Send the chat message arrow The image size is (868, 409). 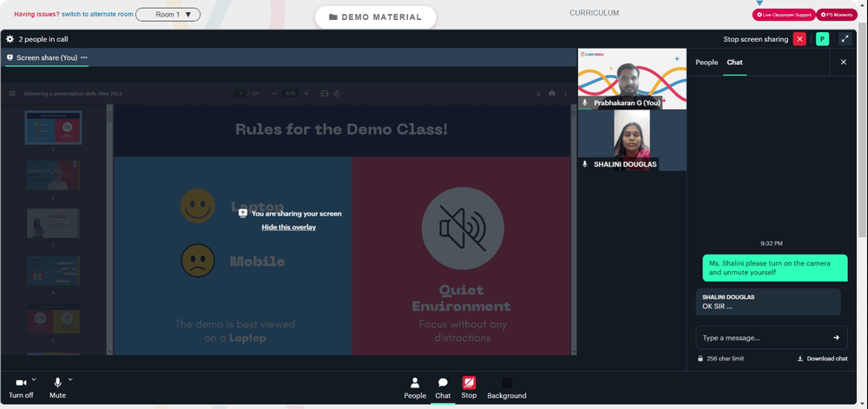point(836,338)
